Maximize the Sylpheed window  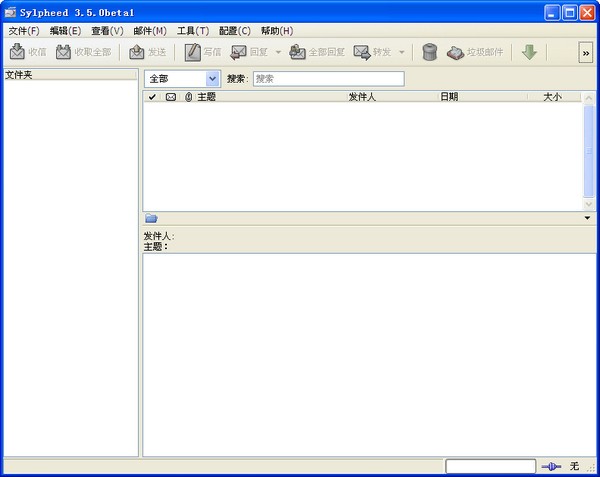(569, 13)
